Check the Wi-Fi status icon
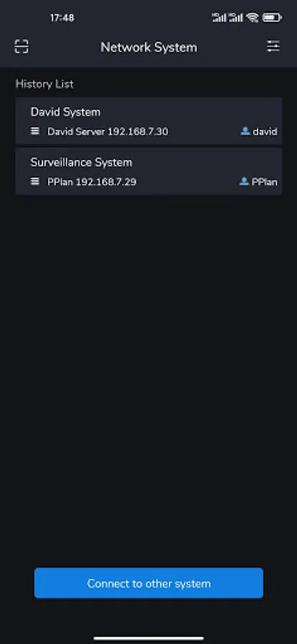297x644 pixels. coord(252,18)
